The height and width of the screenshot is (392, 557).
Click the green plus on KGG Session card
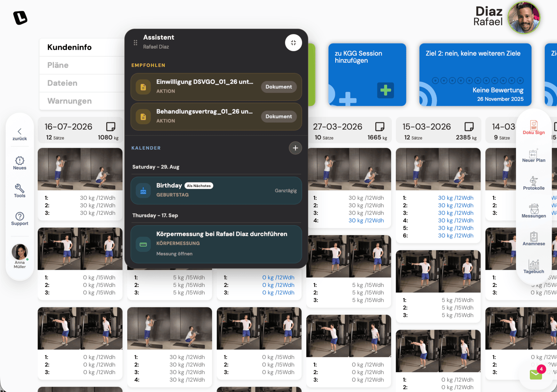pyautogui.click(x=385, y=90)
